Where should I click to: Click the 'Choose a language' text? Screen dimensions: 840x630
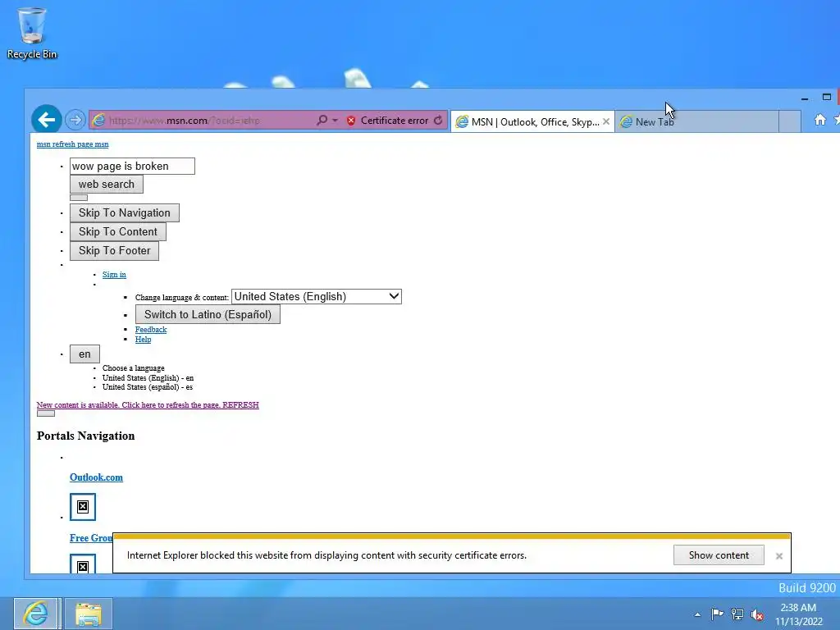134,368
